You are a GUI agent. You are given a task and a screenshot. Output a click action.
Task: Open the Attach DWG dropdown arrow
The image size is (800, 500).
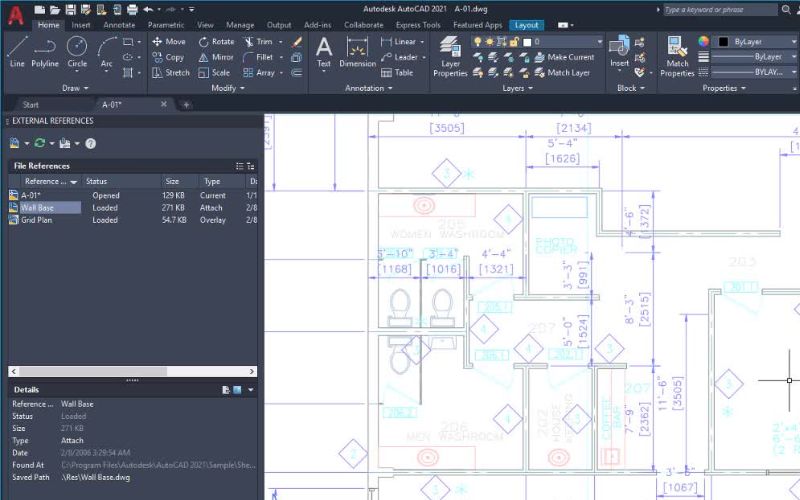(x=27, y=144)
